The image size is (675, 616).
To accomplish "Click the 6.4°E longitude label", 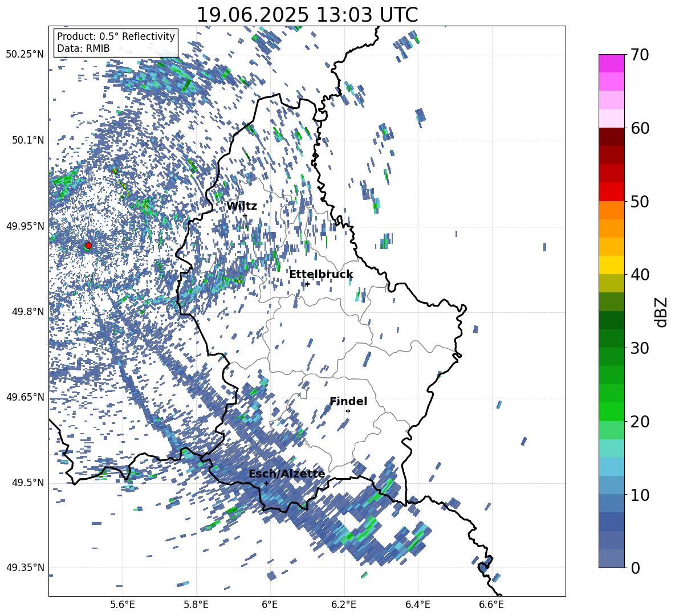I will (417, 605).
